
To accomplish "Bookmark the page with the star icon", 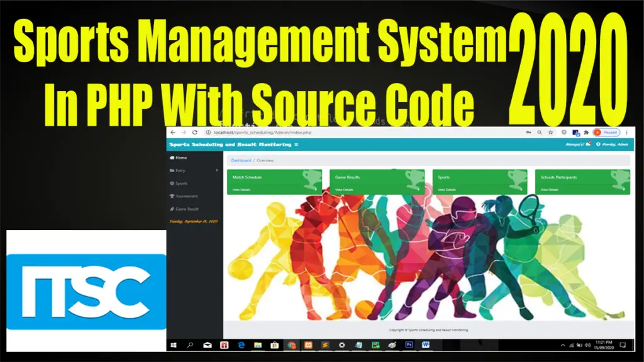I will coord(551,132).
